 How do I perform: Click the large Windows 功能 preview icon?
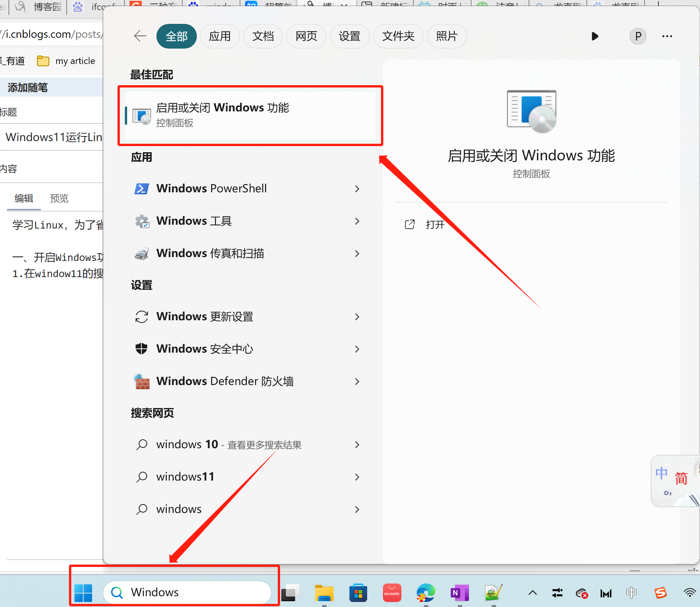531,111
